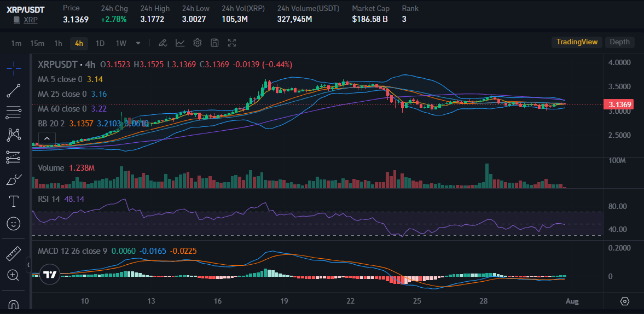Click the zoom in magnifier tool
Image resolution: width=644 pixels, height=314 pixels.
(14, 275)
